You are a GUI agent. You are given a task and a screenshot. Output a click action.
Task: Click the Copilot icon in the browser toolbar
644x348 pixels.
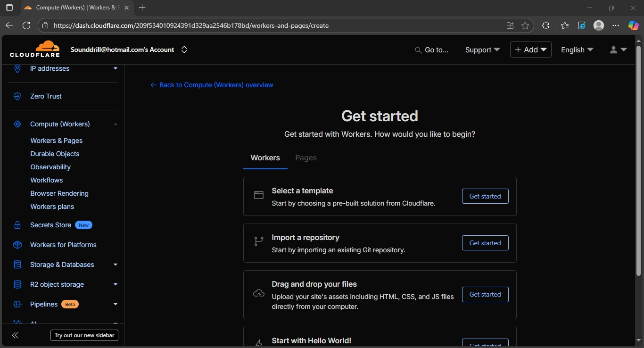[633, 25]
